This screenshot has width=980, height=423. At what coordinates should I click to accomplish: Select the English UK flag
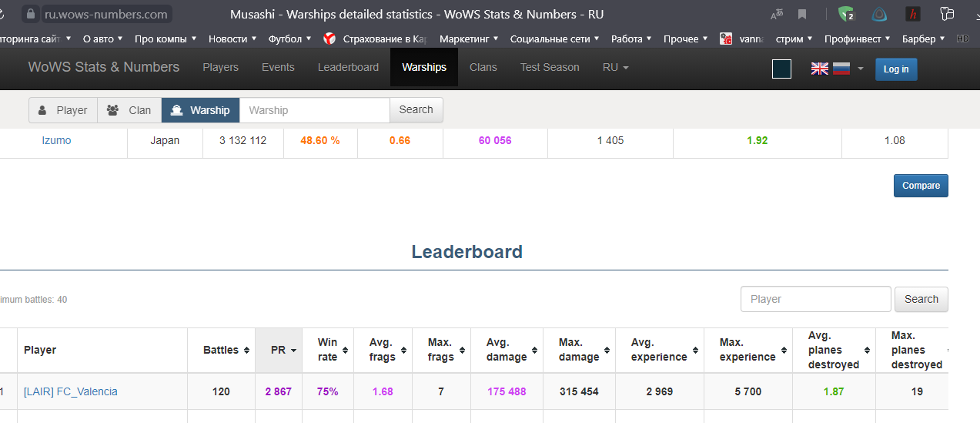point(820,69)
